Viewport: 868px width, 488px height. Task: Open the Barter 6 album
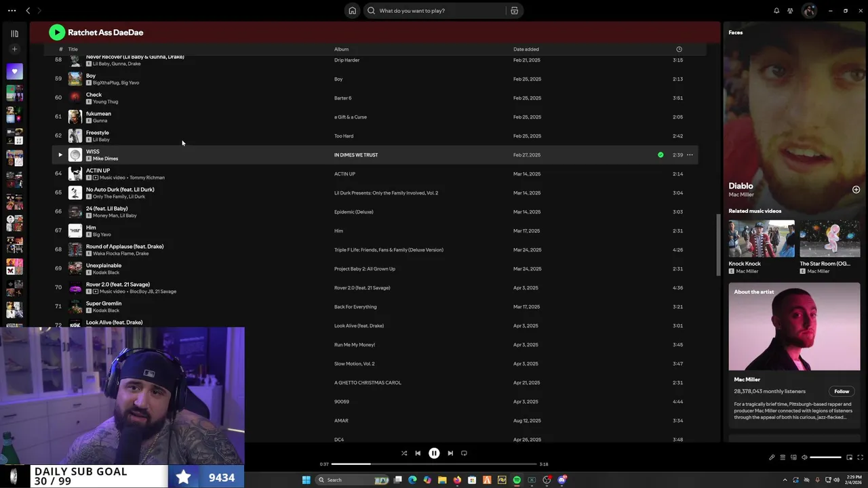[x=342, y=98]
